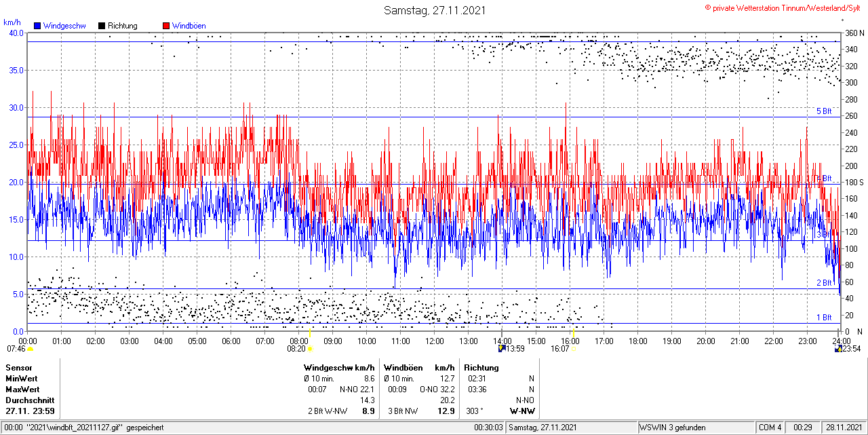
Task: Click the km/h axis unit label
Action: tap(12, 22)
